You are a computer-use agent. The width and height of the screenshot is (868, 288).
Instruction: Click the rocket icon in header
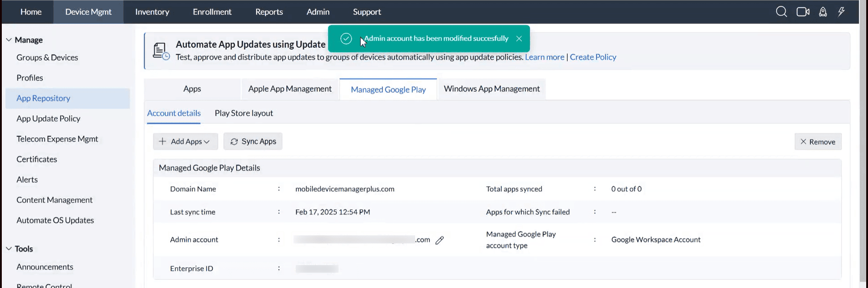(x=823, y=12)
